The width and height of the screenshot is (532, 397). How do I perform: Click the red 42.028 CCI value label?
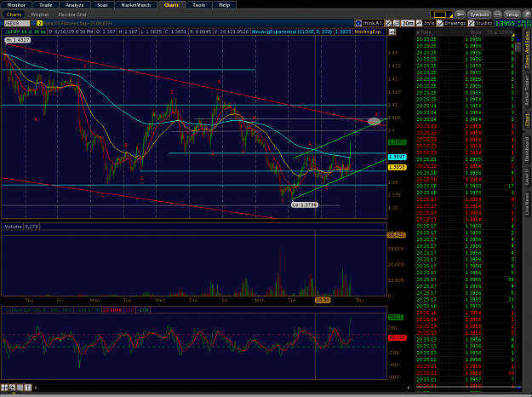(x=397, y=338)
